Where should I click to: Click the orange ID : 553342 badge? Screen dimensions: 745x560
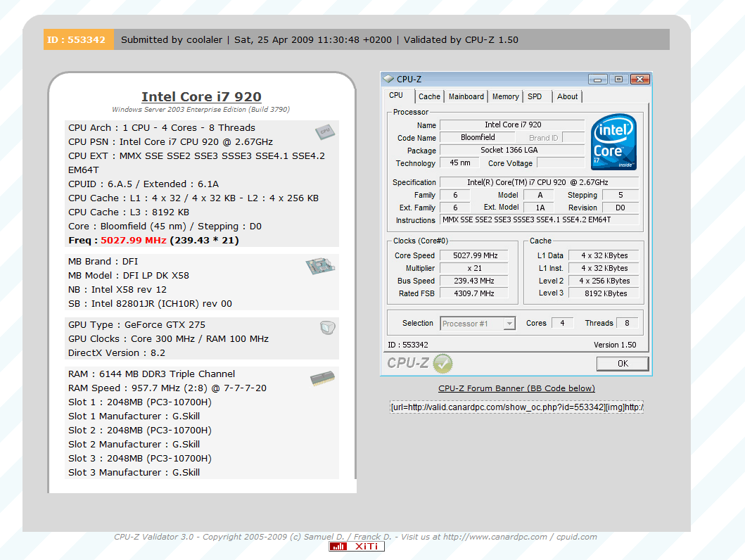click(78, 40)
